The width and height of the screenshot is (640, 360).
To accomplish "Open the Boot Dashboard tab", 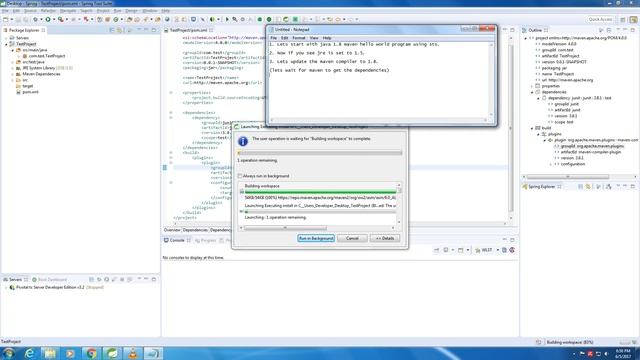I will 49,280.
